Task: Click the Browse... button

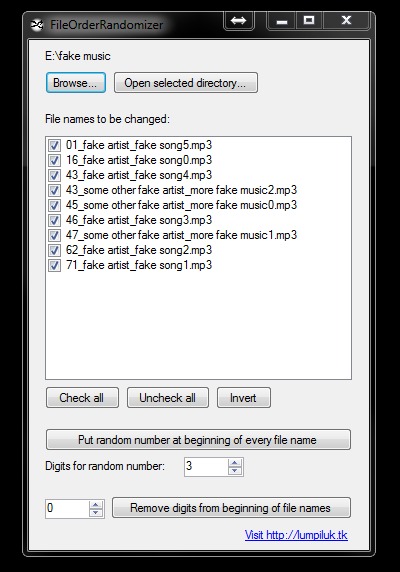Action: (x=76, y=83)
